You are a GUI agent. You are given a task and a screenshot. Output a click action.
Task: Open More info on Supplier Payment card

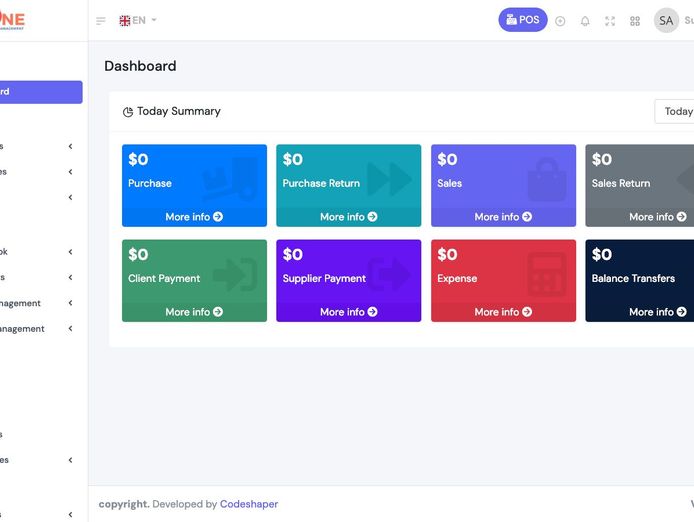tap(349, 312)
